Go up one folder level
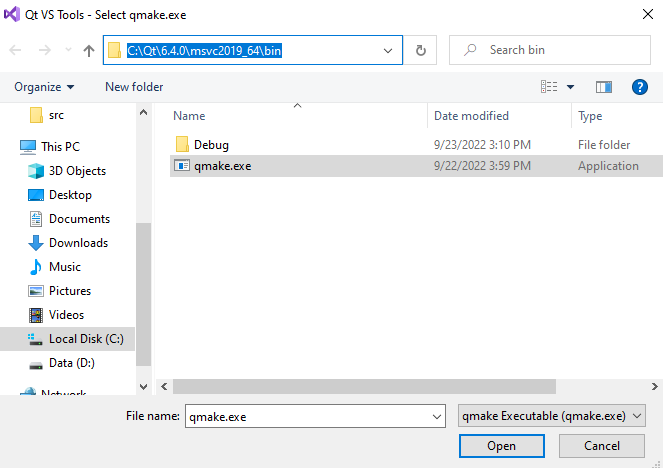 [x=89, y=50]
